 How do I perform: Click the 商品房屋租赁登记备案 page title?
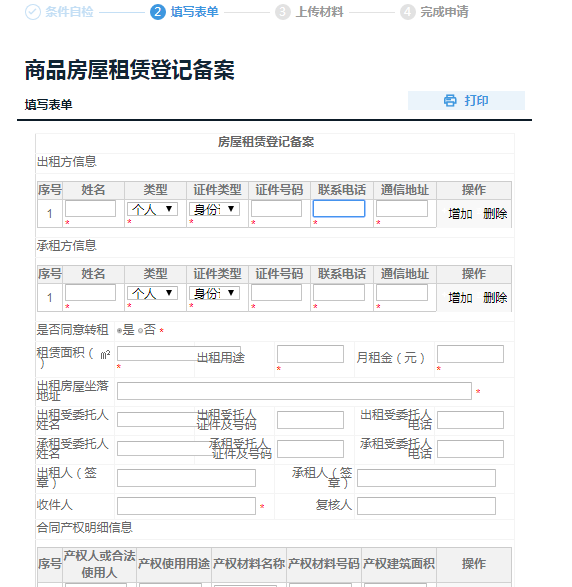click(130, 70)
